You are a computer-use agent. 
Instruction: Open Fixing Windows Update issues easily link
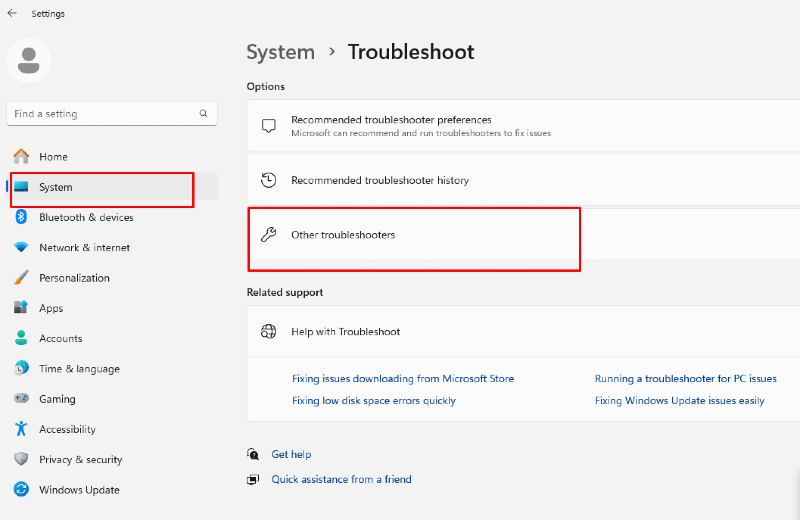coord(679,401)
